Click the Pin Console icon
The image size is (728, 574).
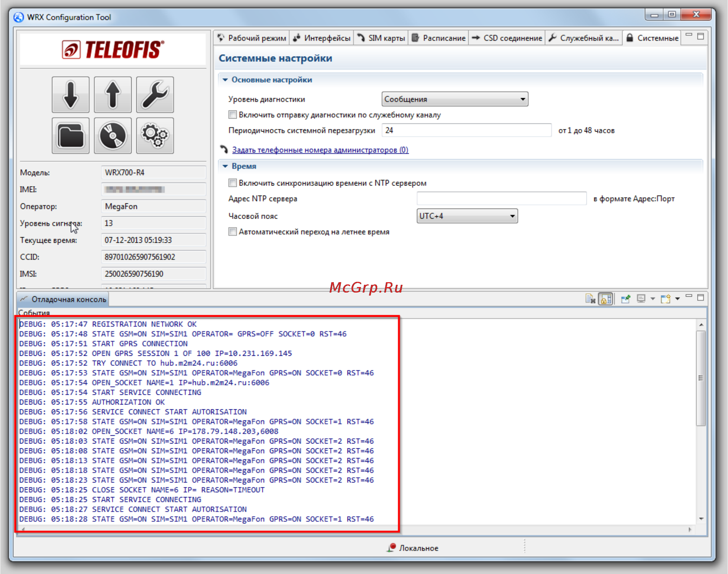click(x=626, y=299)
